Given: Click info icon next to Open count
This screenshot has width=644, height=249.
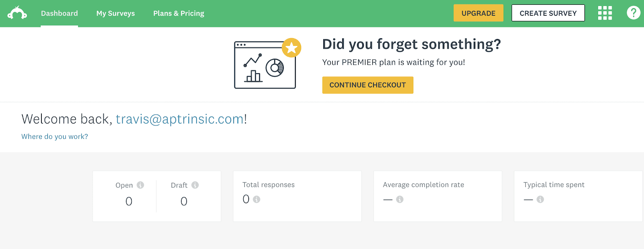Looking at the screenshot, I should [x=140, y=185].
